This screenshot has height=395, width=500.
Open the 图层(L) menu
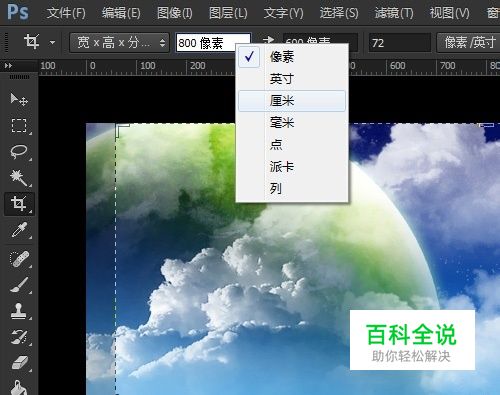tap(228, 13)
